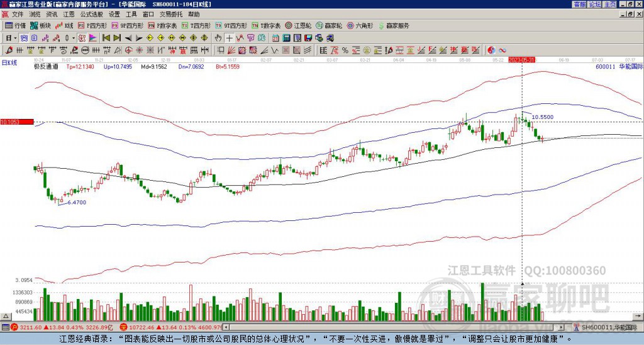Open the 资讯 menu
The width and height of the screenshot is (644, 345).
point(52,14)
